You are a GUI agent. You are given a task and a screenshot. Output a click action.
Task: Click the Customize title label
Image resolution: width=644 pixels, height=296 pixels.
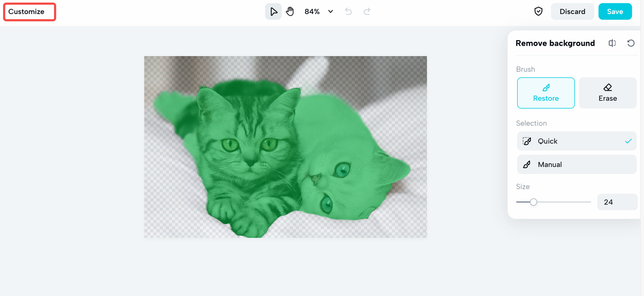[26, 12]
